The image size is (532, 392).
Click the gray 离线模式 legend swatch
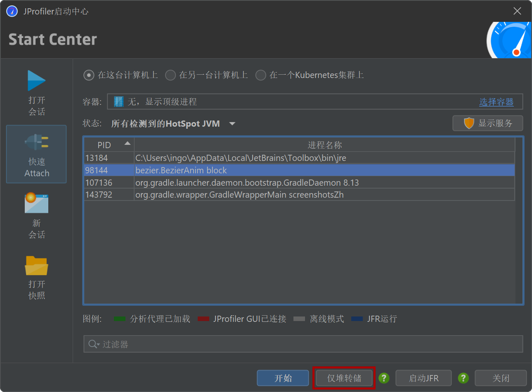tap(299, 319)
